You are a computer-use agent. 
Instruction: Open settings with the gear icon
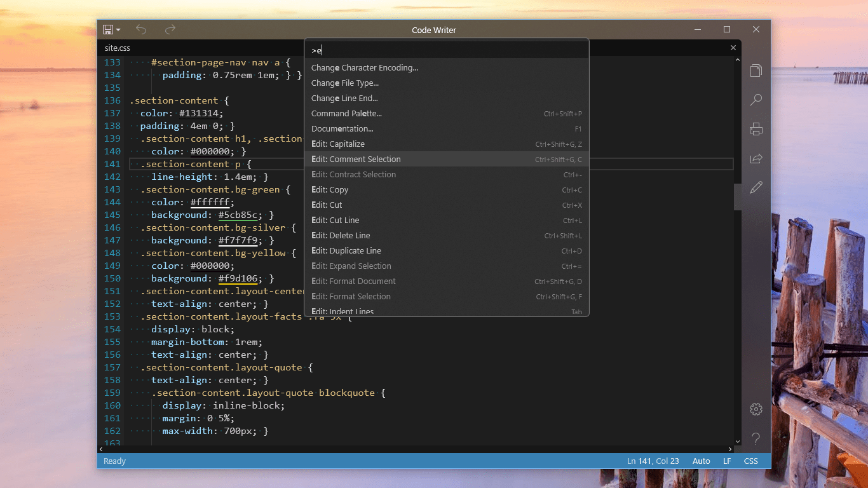(756, 409)
